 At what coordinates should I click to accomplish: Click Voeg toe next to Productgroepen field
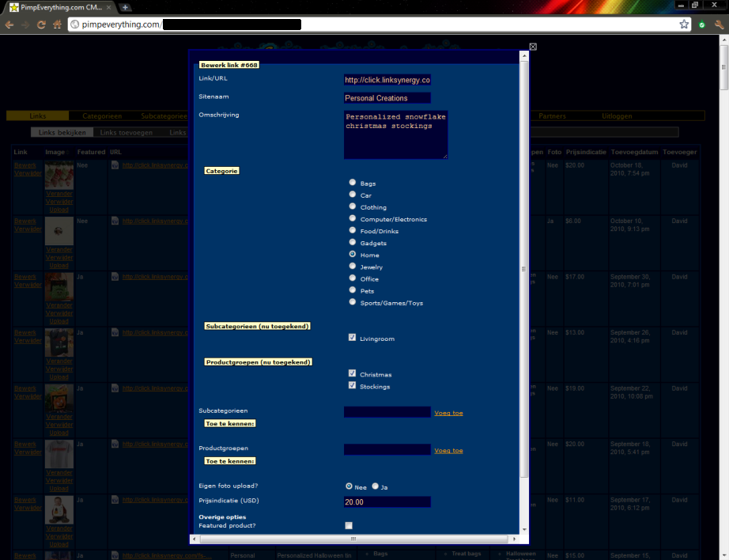[x=448, y=451]
